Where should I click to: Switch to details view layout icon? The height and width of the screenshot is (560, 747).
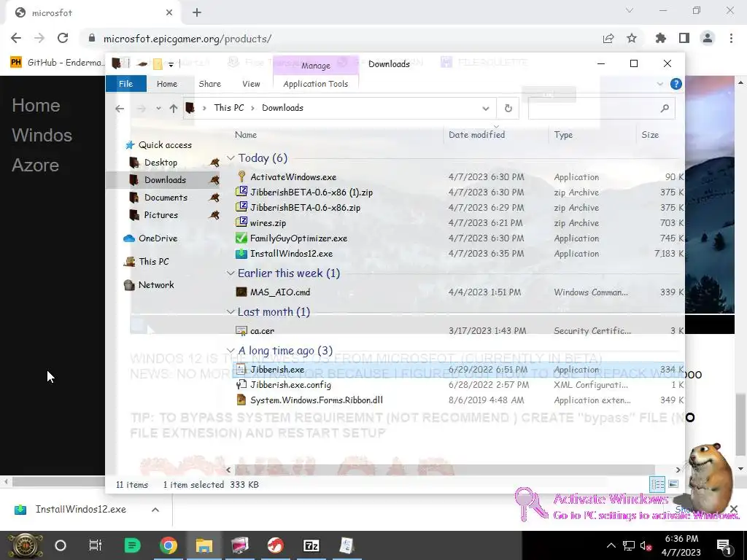(657, 484)
